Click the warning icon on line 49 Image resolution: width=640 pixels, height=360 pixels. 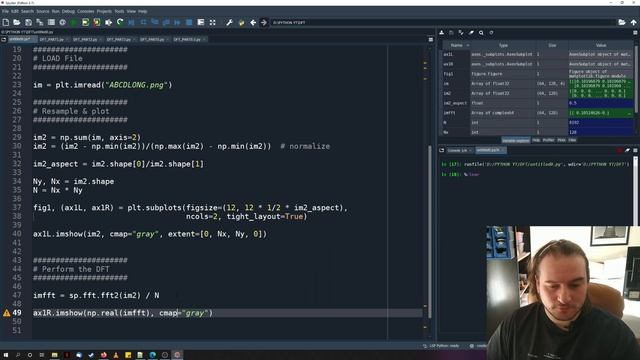coord(7,313)
